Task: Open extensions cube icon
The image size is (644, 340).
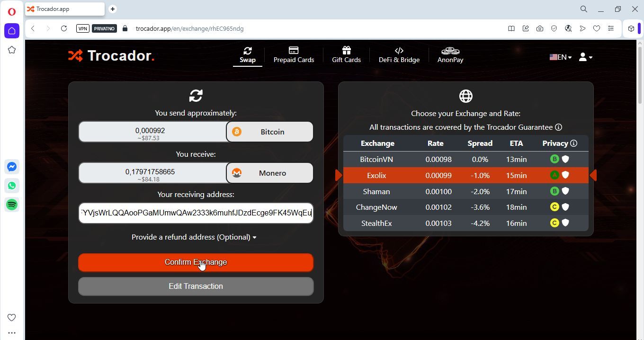Action: click(631, 28)
